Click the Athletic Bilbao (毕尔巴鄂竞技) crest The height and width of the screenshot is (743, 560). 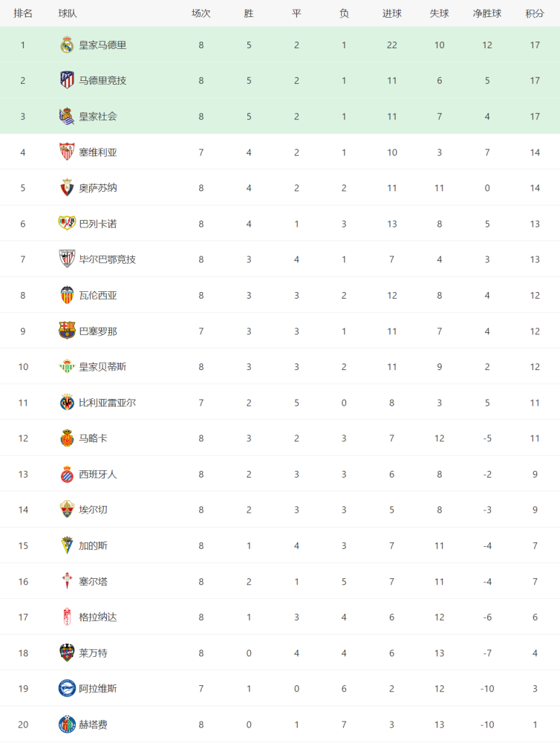[x=67, y=259]
